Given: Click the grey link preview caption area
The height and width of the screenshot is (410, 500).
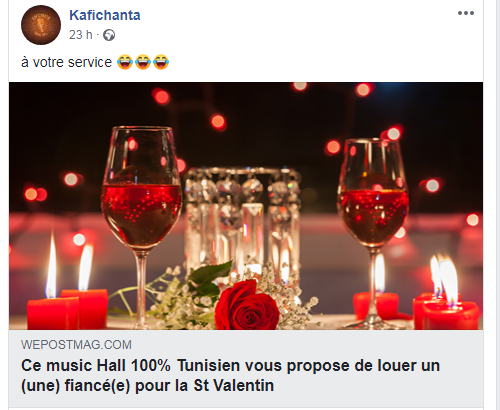Looking at the screenshot, I should pos(246,368).
